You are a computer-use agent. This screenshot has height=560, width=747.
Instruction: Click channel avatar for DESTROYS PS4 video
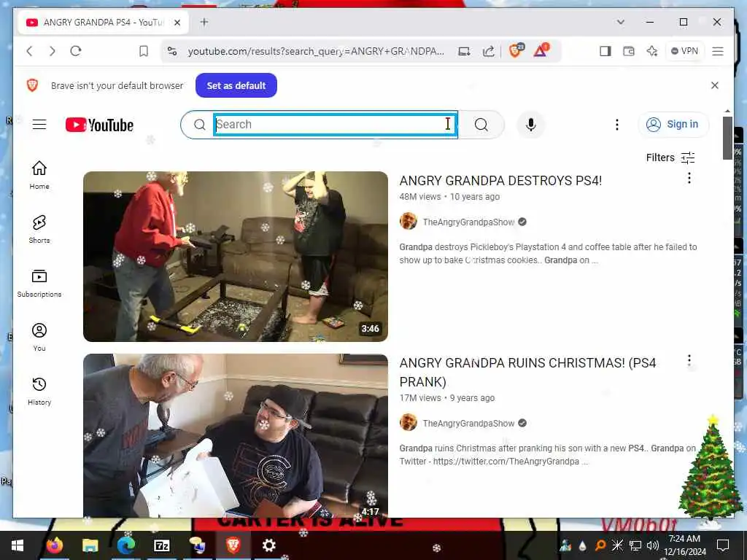pyautogui.click(x=409, y=222)
